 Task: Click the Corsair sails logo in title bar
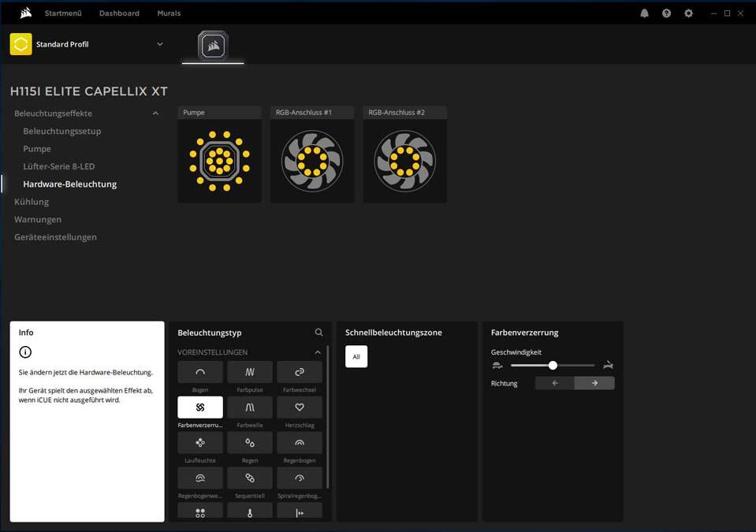click(x=26, y=13)
